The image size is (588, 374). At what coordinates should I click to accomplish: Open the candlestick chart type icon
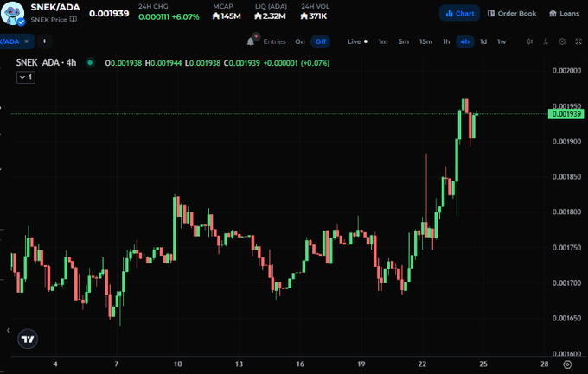530,41
